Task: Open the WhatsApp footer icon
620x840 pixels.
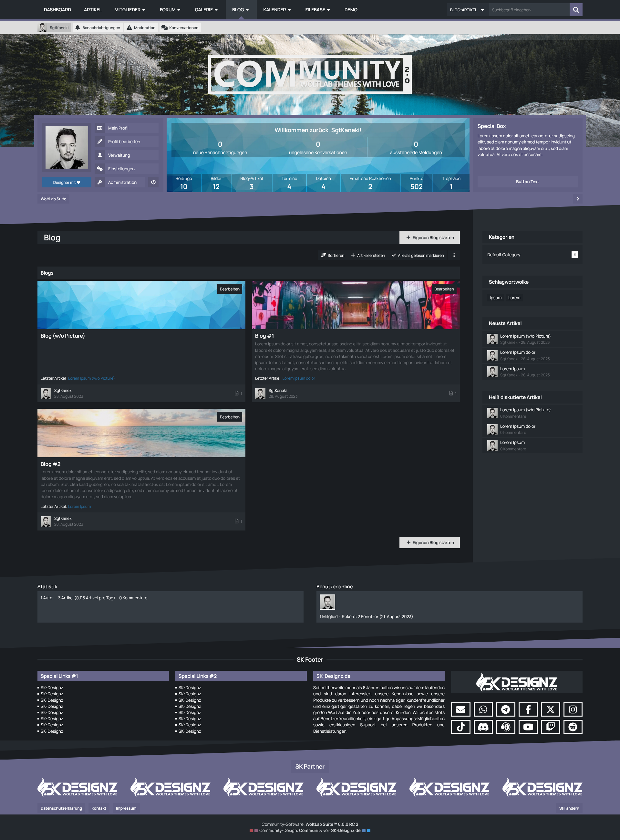Action: 483,709
